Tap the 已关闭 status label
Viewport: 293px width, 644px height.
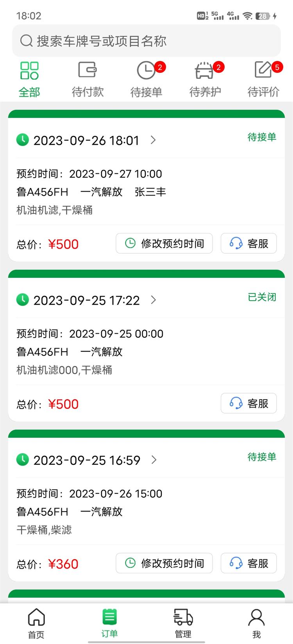(x=262, y=297)
